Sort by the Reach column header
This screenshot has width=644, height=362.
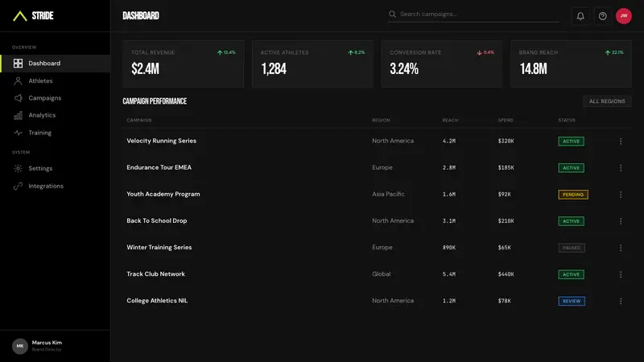pos(450,120)
